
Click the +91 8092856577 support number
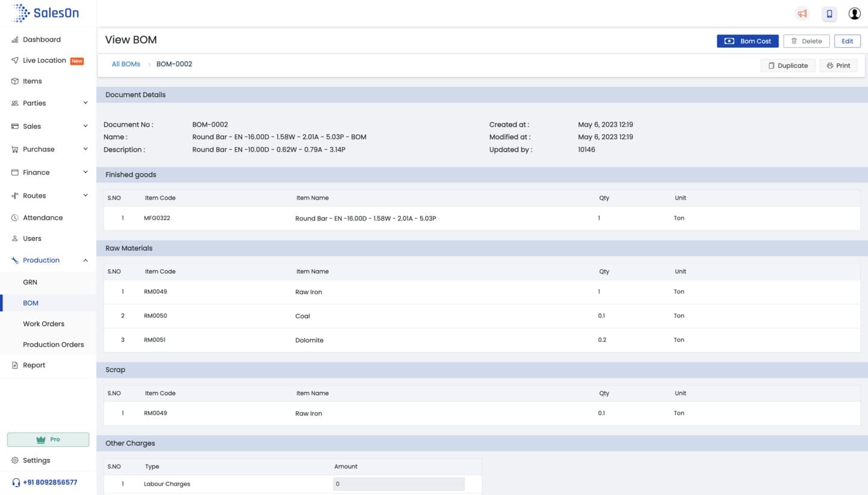point(50,482)
